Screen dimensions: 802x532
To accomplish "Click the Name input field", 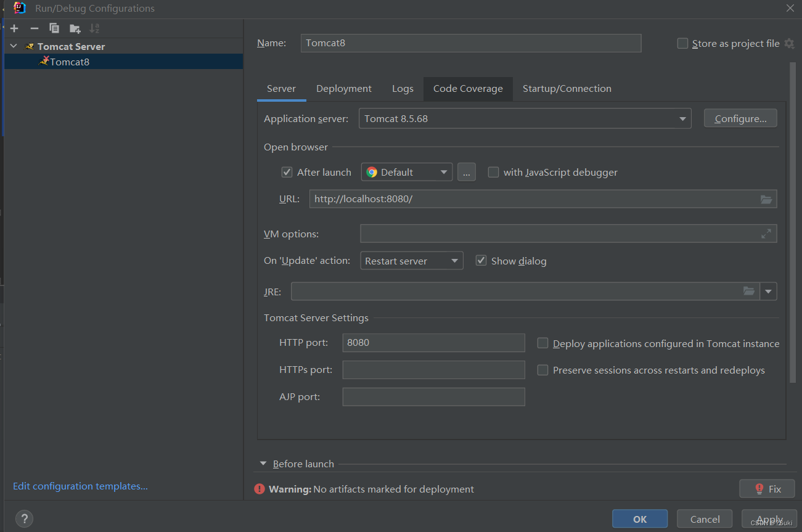I will click(x=471, y=43).
